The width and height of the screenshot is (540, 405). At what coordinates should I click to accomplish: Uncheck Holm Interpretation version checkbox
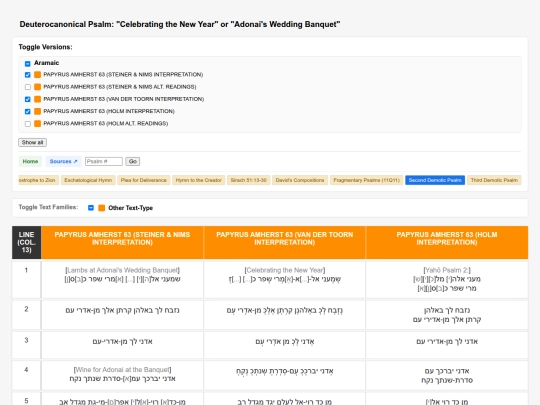click(x=28, y=111)
